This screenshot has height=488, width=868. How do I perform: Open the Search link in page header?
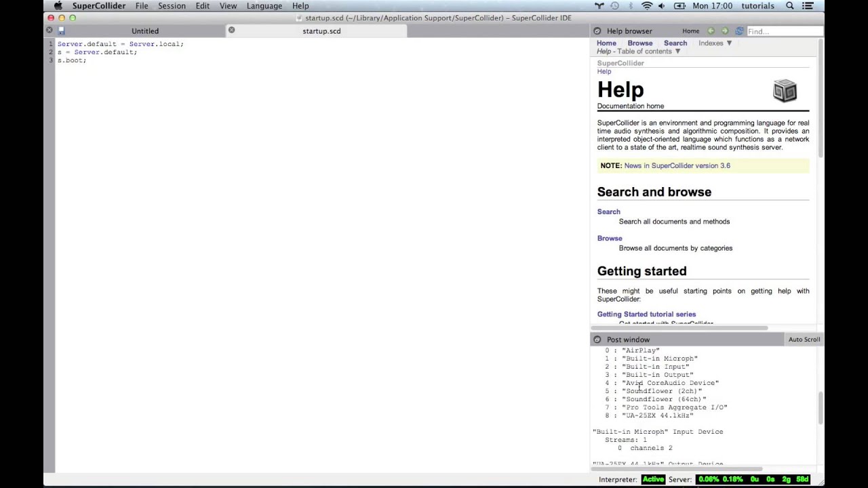675,43
